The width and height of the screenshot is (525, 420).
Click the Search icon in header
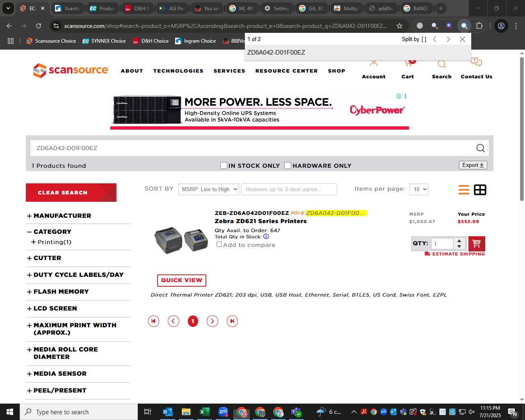[x=441, y=64]
